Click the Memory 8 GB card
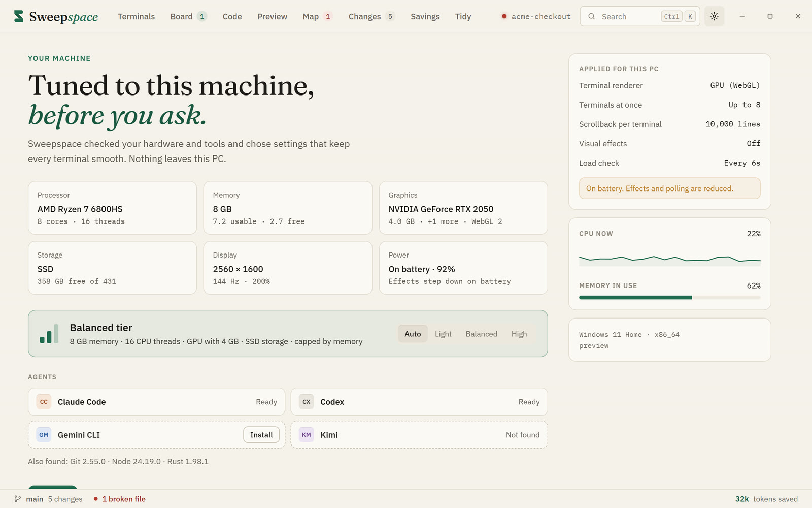 tap(288, 208)
